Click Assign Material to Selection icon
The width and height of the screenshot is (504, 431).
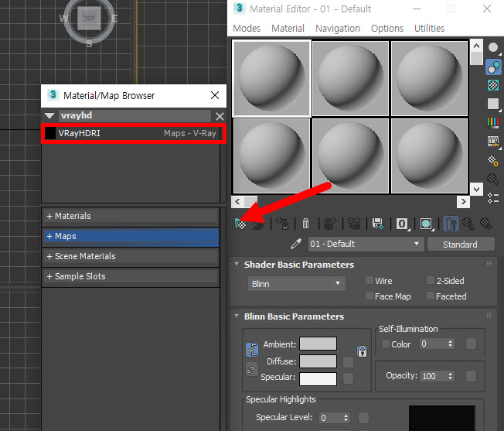point(282,224)
